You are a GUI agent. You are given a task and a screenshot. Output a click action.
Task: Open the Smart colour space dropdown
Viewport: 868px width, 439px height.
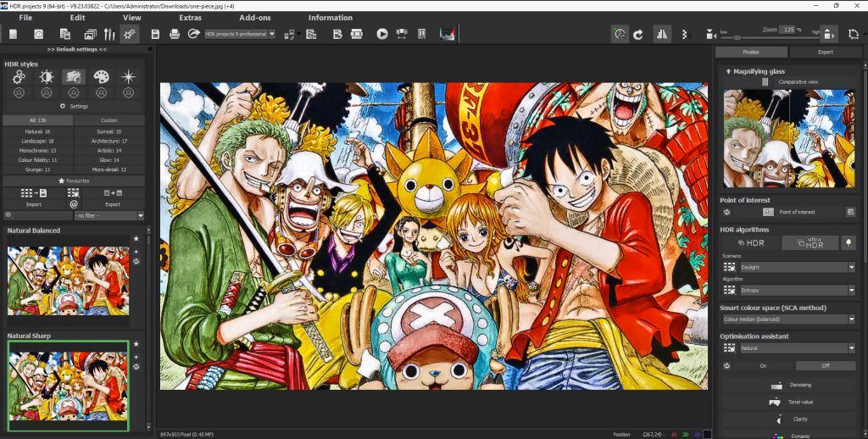(x=788, y=320)
